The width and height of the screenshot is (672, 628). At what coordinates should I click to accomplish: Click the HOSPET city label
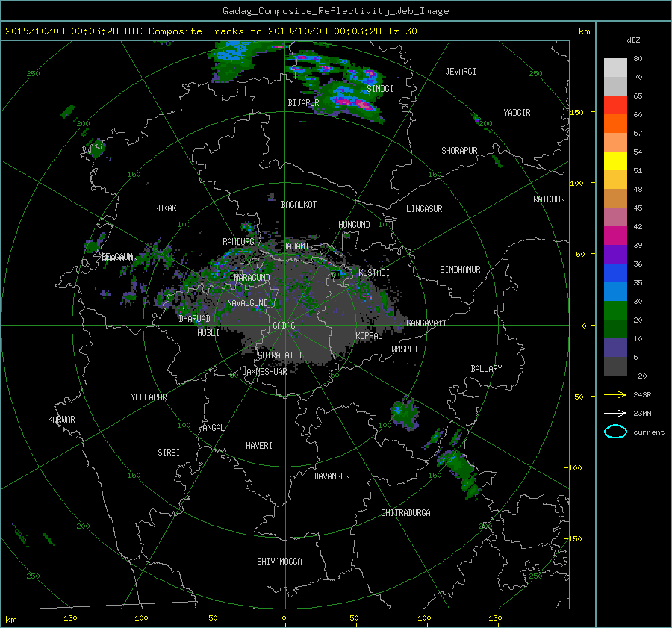tap(405, 349)
